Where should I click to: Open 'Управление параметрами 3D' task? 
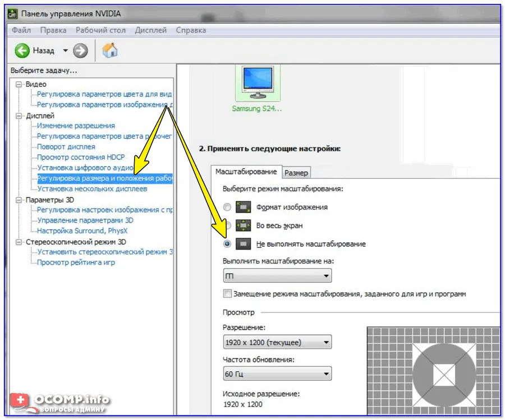(85, 220)
